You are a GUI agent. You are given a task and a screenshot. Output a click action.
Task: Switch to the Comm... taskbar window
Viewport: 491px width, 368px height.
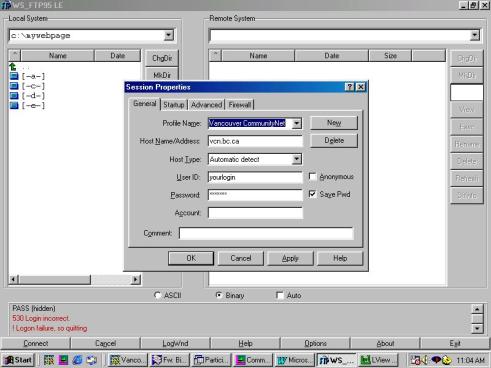pyautogui.click(x=253, y=360)
